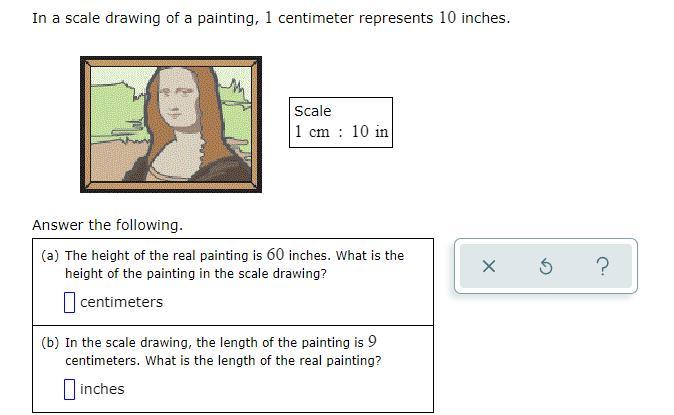Click the number 60 in part (a)

pos(276,255)
